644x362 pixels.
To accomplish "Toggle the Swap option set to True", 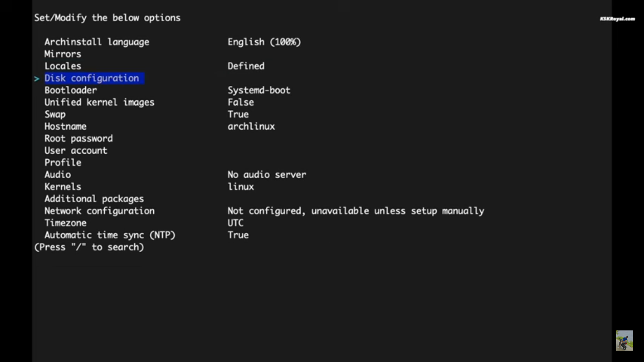I will click(x=55, y=114).
